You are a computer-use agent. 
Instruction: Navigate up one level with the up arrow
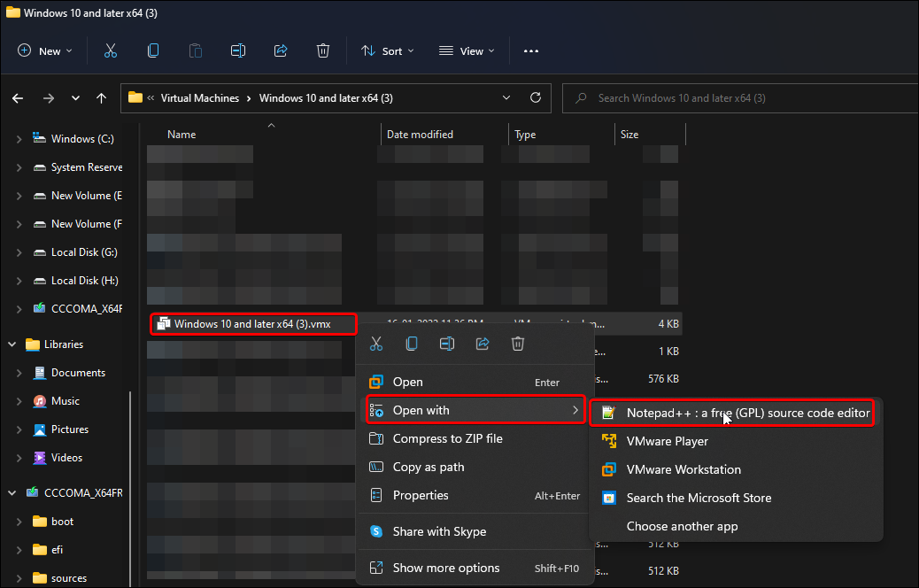tap(101, 97)
